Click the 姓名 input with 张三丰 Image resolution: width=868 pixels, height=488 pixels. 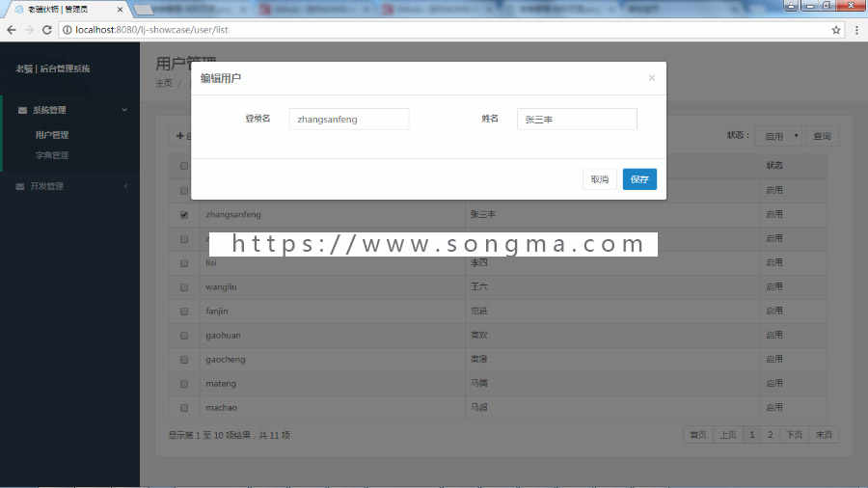577,119
